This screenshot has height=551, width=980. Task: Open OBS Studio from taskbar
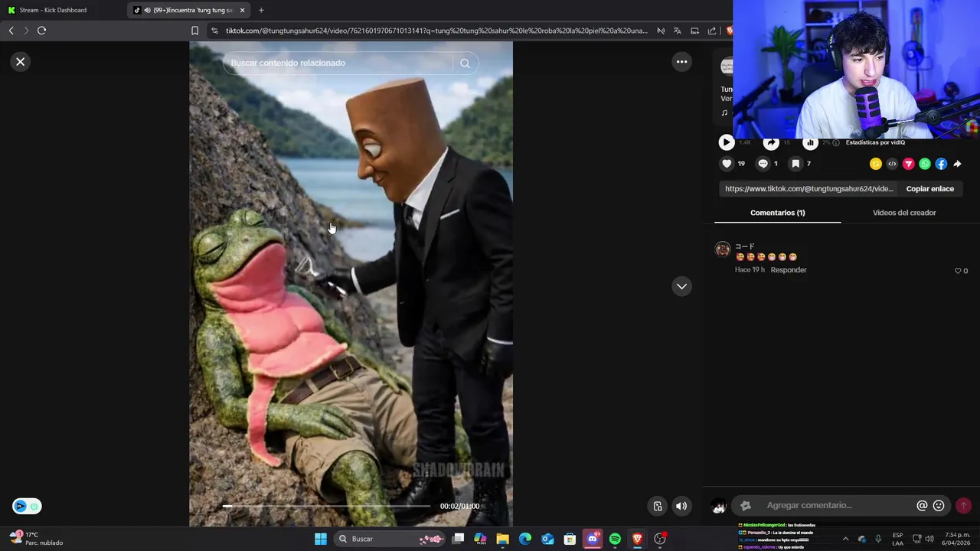pos(660,539)
